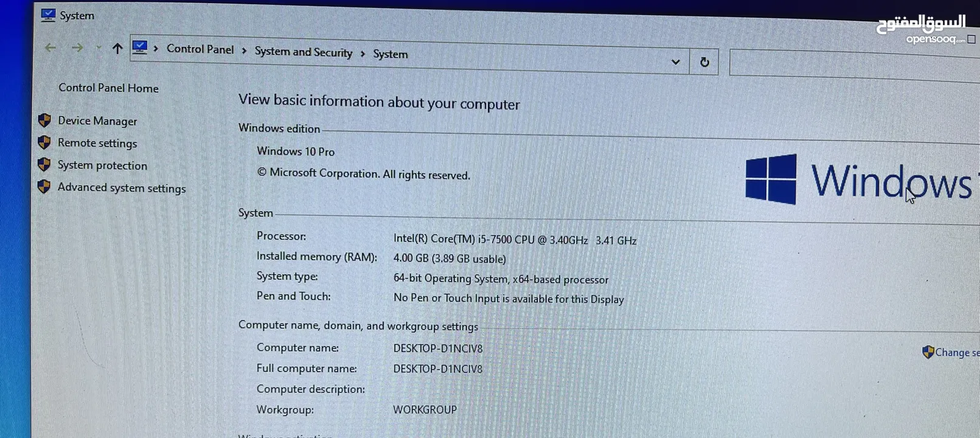Open Control Panel Home
Image resolution: width=980 pixels, height=438 pixels.
pyautogui.click(x=108, y=88)
